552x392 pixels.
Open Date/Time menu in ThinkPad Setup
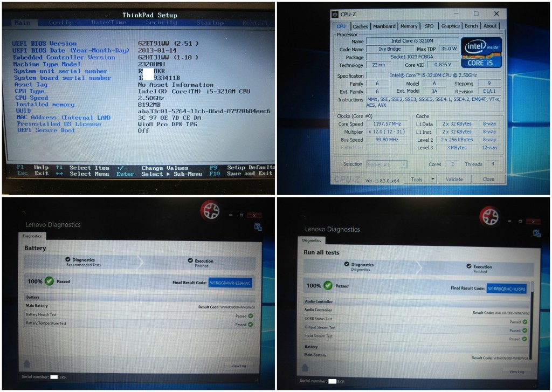(x=109, y=22)
